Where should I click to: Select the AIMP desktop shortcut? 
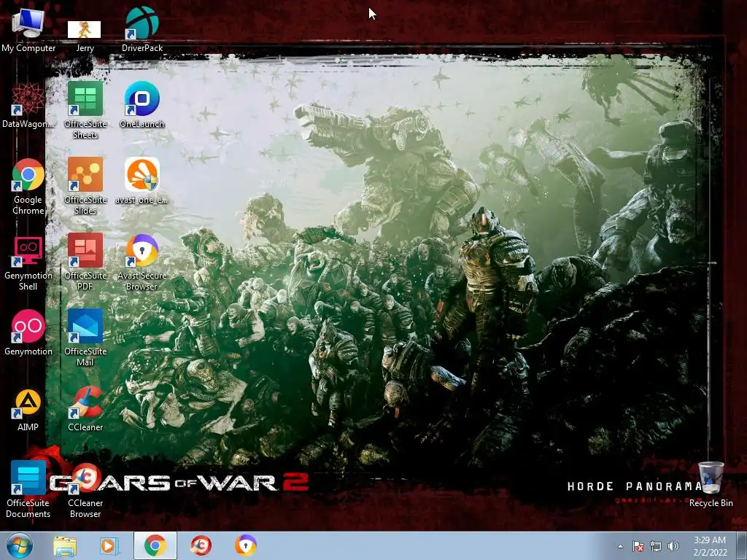click(x=28, y=410)
